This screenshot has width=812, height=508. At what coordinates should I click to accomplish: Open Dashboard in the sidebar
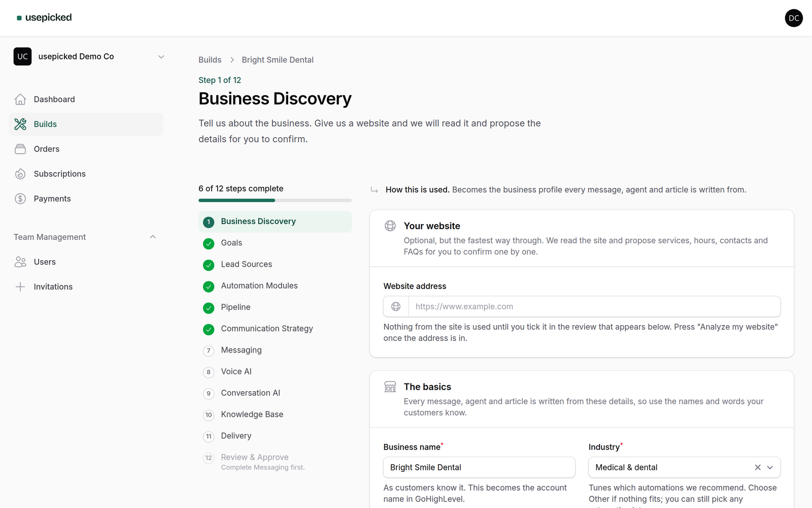(x=86, y=100)
